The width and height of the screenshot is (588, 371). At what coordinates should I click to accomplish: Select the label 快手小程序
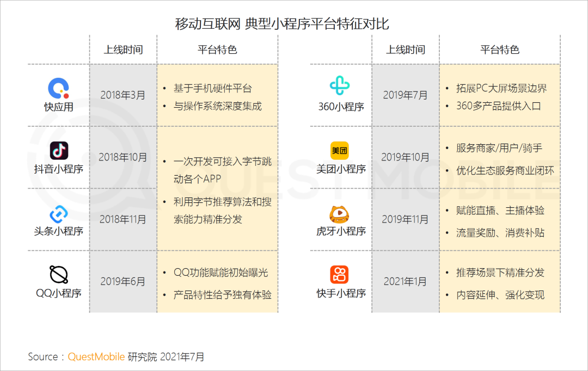tap(341, 293)
